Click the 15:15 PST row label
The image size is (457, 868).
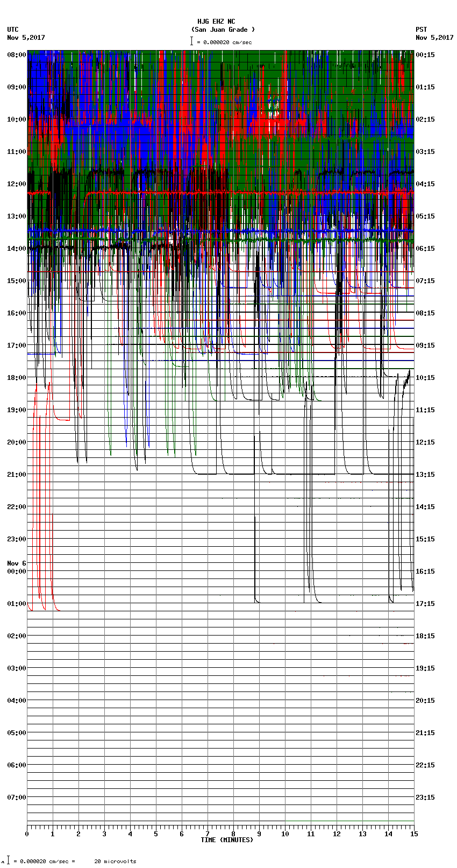point(425,539)
